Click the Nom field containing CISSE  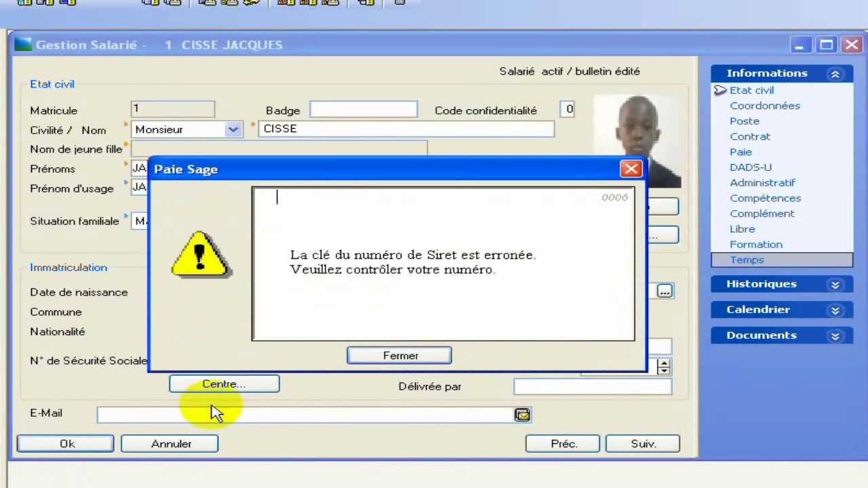(x=406, y=129)
